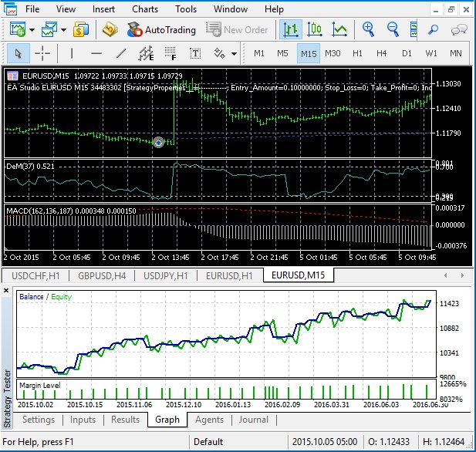Screen dimensions: 476x452
Task: Select the EURUSD,M15 chart tab
Action: click(298, 275)
